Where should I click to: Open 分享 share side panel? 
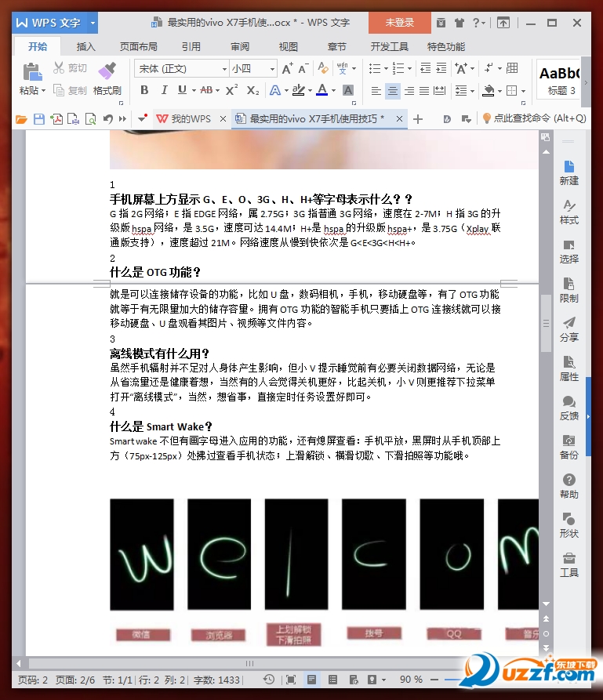tap(568, 329)
